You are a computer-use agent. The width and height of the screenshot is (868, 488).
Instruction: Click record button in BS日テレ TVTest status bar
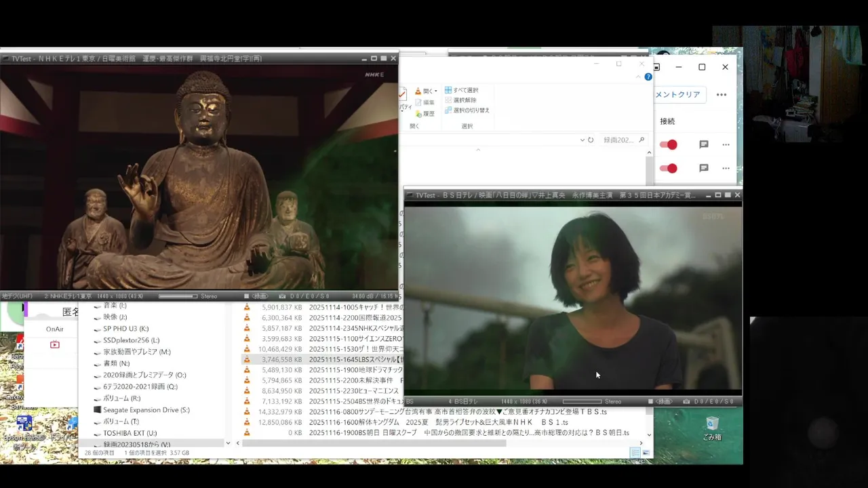661,401
